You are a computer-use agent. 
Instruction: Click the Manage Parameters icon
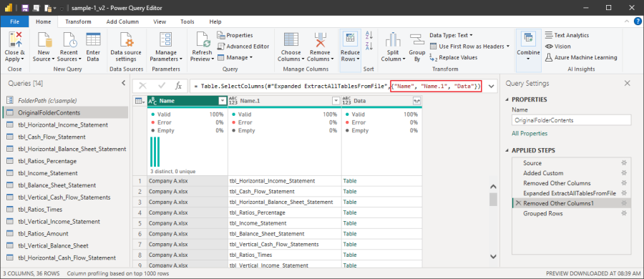click(166, 40)
